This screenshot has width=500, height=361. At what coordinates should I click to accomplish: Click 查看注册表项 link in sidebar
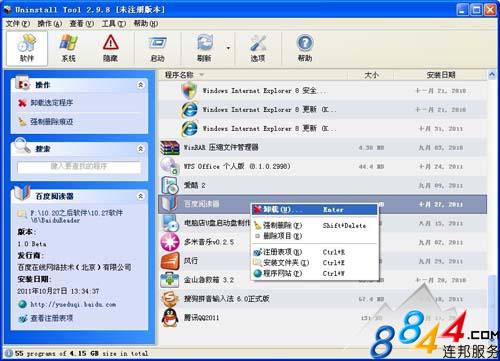[51, 318]
